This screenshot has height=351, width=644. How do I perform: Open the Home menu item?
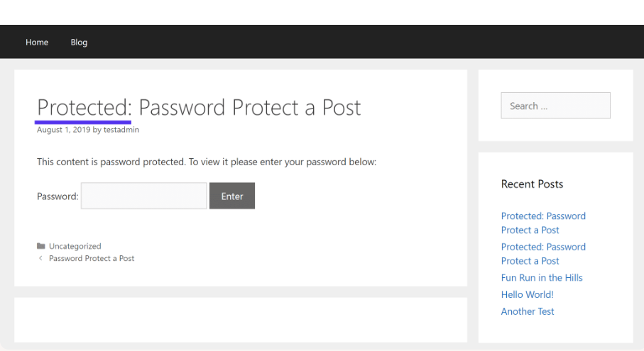37,43
